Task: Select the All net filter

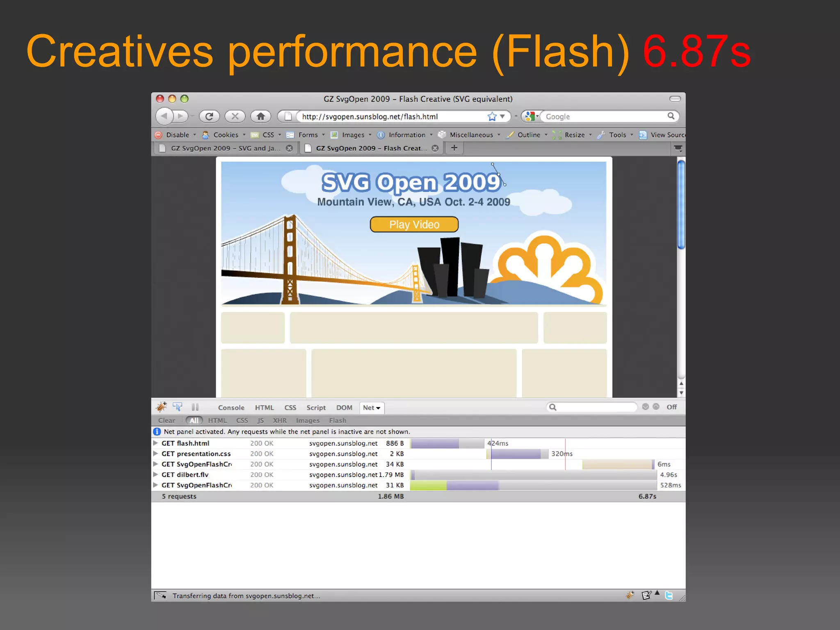Action: pos(194,420)
